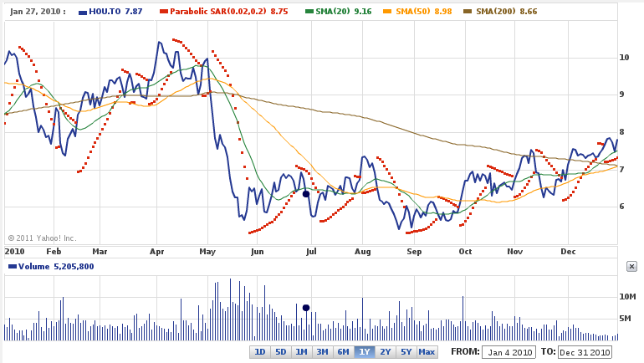Close the Volume panel with X
644x363 pixels.
tap(631, 267)
